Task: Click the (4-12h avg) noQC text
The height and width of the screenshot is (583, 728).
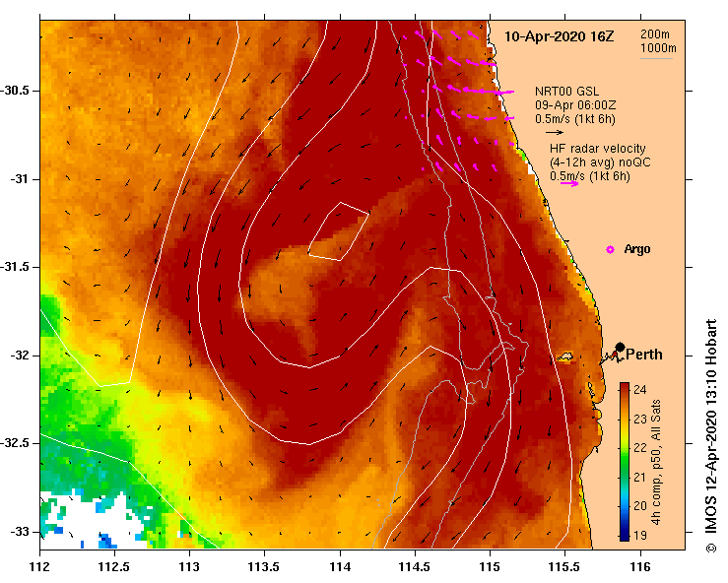Action: click(600, 162)
